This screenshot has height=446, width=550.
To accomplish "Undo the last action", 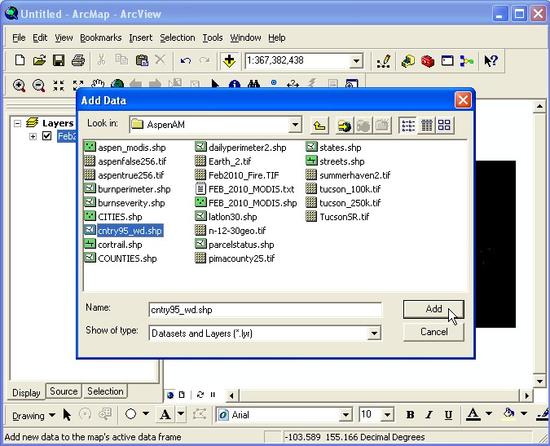I will pyautogui.click(x=185, y=60).
